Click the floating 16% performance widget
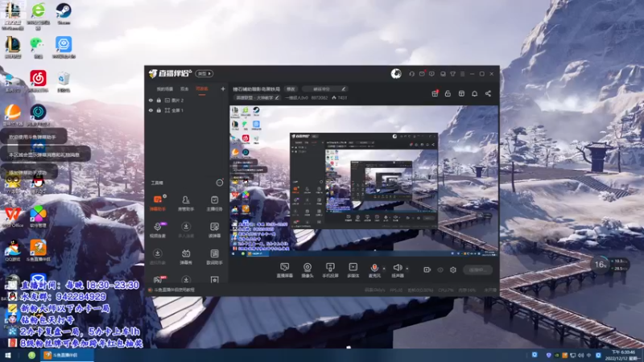 tap(610, 265)
